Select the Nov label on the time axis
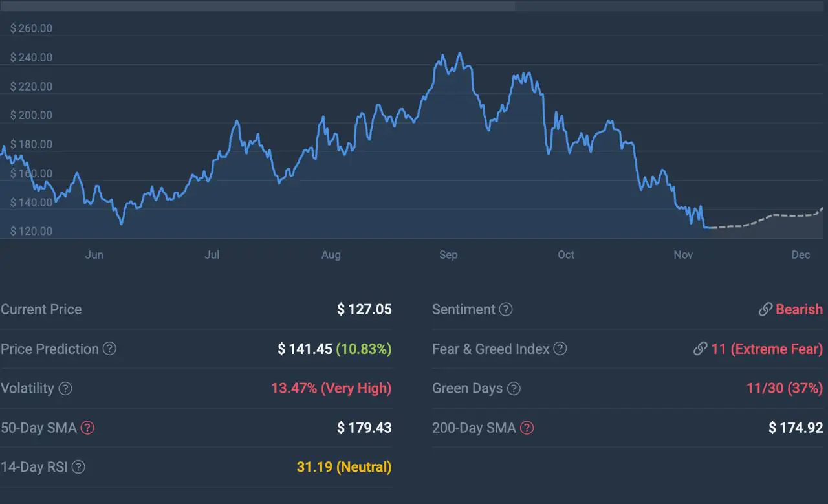 683,255
